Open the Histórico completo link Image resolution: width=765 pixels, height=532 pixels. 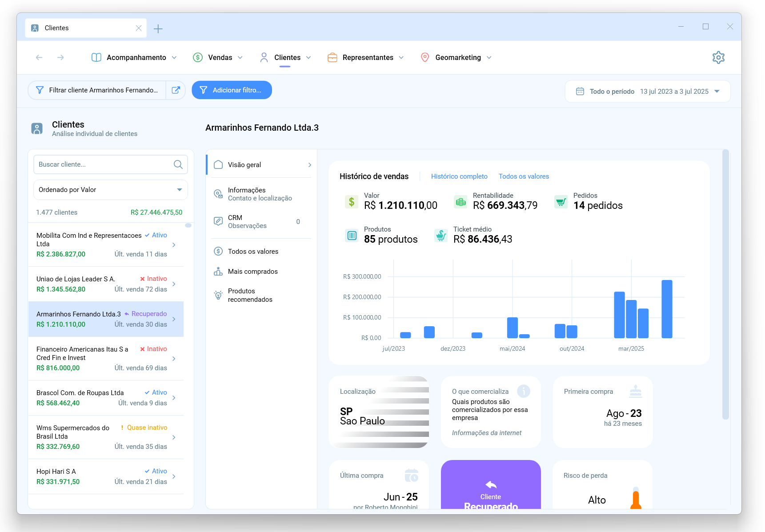click(x=459, y=176)
